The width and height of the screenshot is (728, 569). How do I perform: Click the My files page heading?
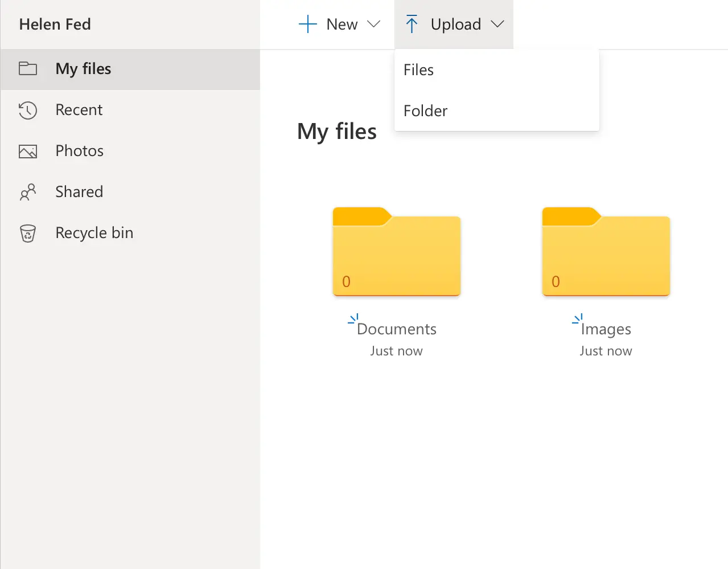pos(336,131)
